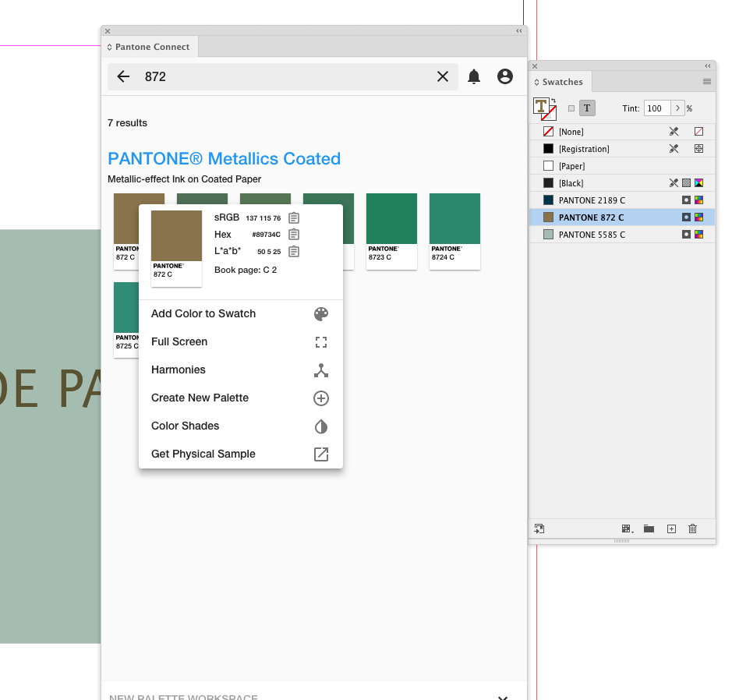Click spot color icon on PANTONE 2189 C
The image size is (732, 700).
pos(686,200)
